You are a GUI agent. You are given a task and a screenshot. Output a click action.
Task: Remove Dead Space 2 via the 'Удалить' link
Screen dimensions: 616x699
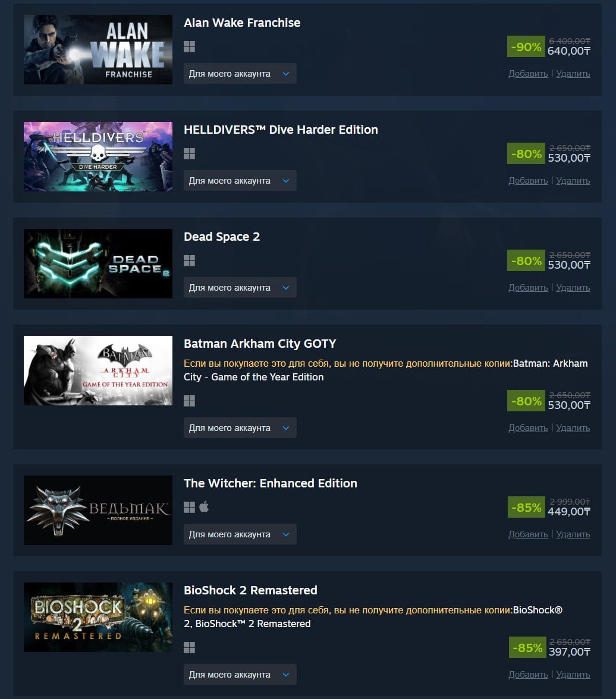click(x=573, y=288)
